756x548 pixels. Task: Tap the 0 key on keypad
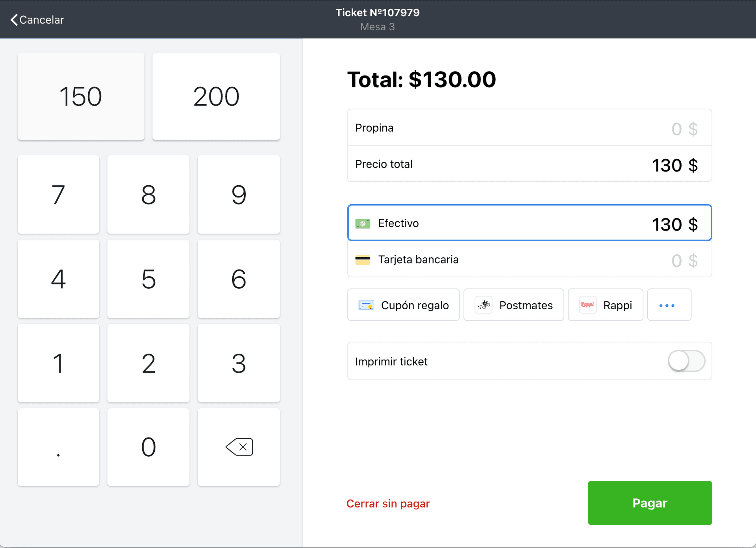pos(148,447)
